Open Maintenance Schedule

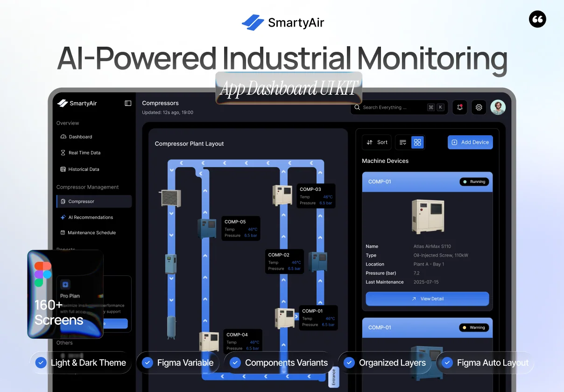coord(88,232)
